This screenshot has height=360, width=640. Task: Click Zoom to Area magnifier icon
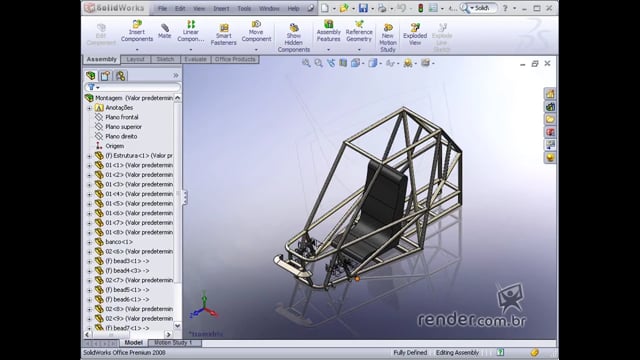[318, 63]
